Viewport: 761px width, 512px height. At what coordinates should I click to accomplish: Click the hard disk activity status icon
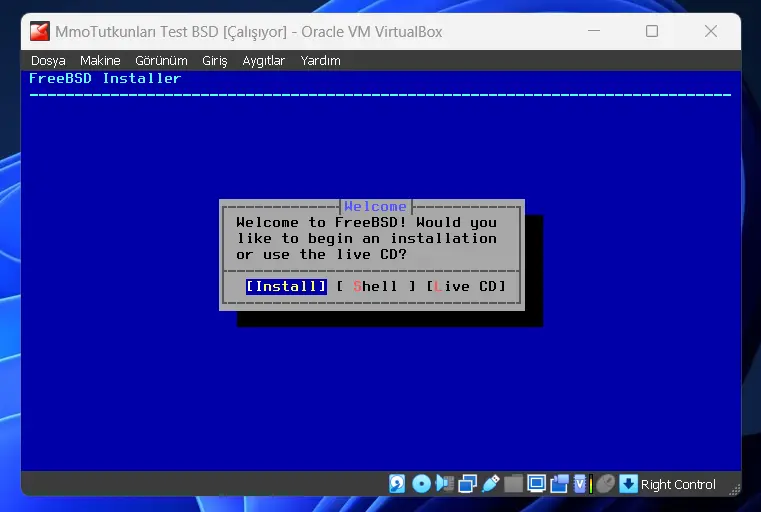(397, 484)
